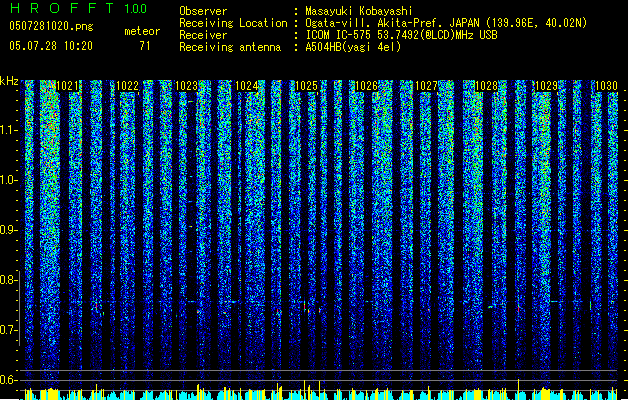629x400 pixels.
Task: Click the Observer field label
Action: pos(203,11)
